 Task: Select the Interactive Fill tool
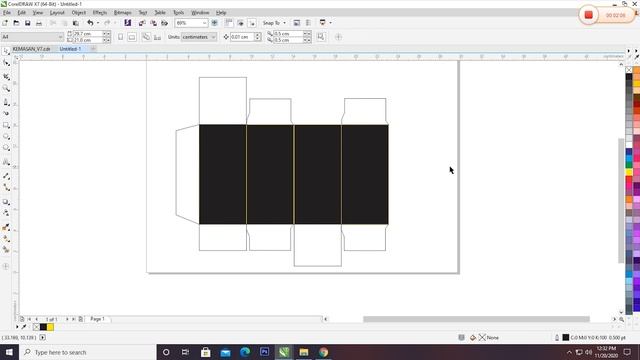[x=6, y=239]
